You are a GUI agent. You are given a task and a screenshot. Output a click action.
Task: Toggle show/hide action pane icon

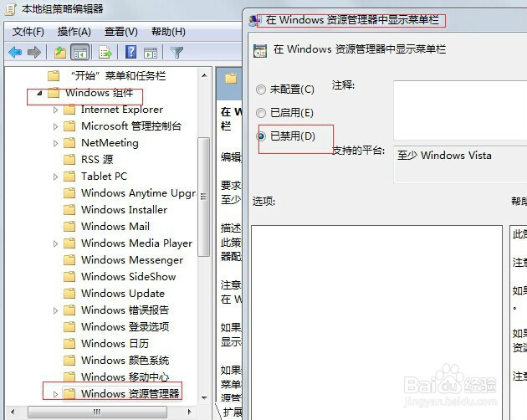151,53
